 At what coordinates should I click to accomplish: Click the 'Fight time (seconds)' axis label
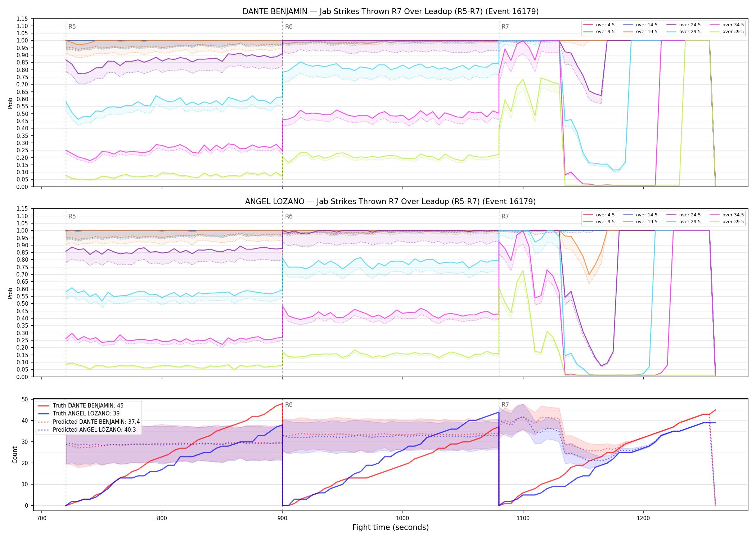pos(391,527)
